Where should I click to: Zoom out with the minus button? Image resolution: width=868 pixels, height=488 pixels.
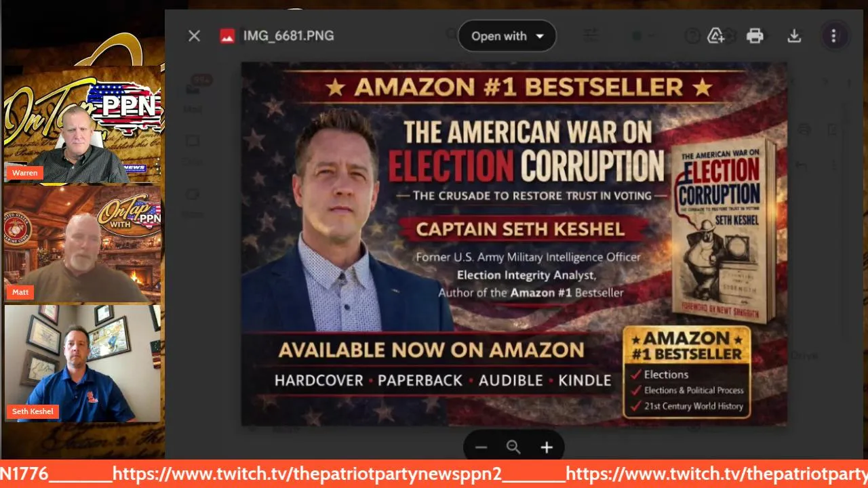pos(481,447)
